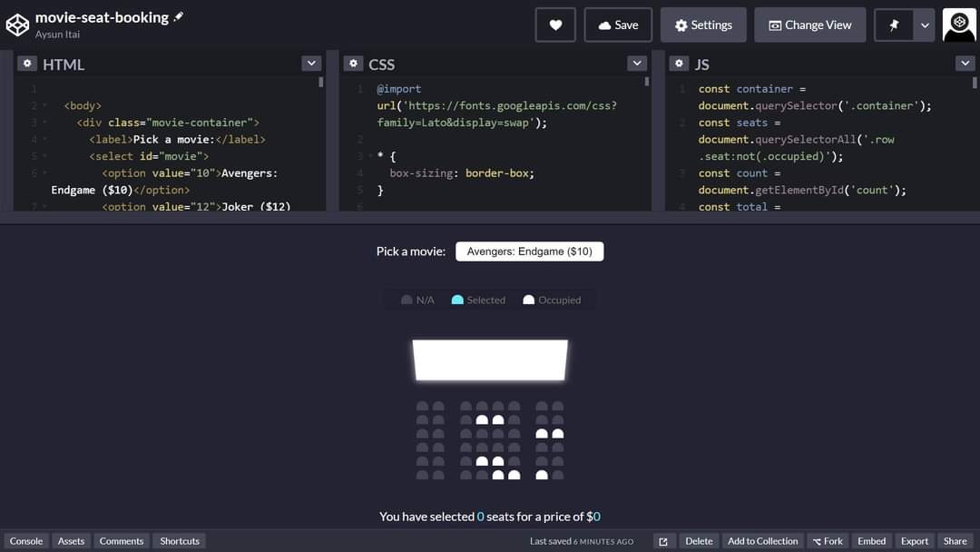Screen dimensions: 980x552
Task: Like this pen using the heart icon
Action: click(554, 25)
